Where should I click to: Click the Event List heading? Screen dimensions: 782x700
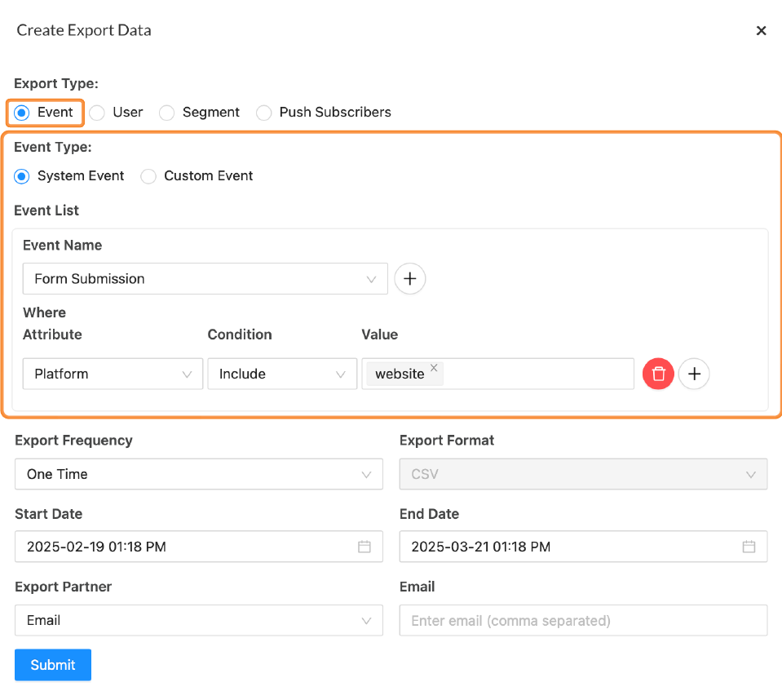pos(46,210)
